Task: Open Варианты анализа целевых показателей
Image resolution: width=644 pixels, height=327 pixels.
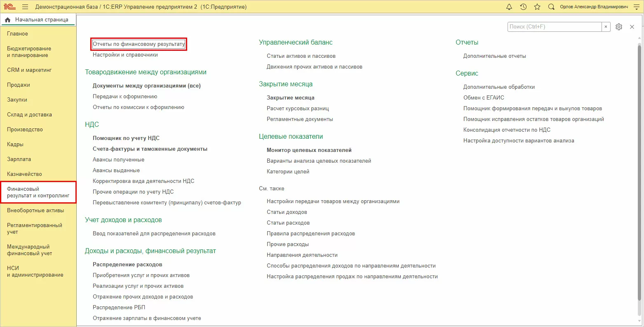Action: [x=319, y=161]
